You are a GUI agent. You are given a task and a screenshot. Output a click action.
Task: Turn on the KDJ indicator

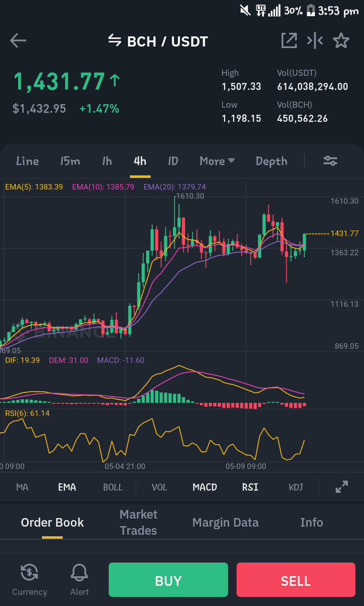[x=296, y=487]
